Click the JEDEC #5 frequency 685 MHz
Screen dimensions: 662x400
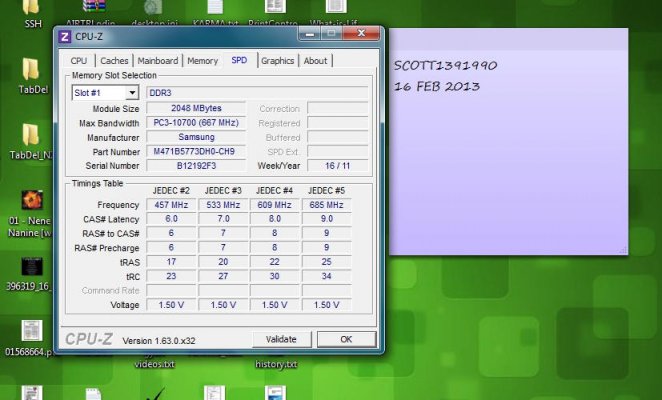point(326,205)
